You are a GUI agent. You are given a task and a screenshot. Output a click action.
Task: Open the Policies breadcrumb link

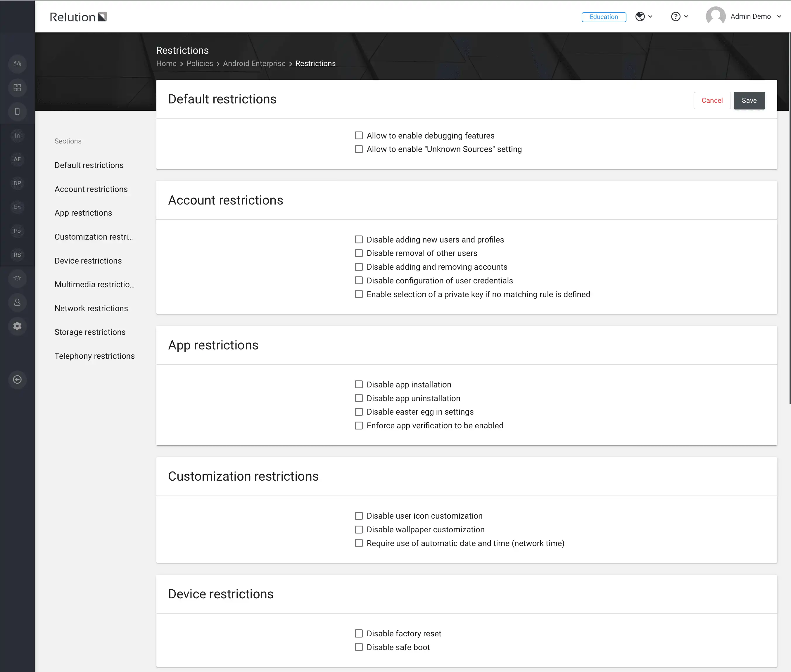[200, 64]
